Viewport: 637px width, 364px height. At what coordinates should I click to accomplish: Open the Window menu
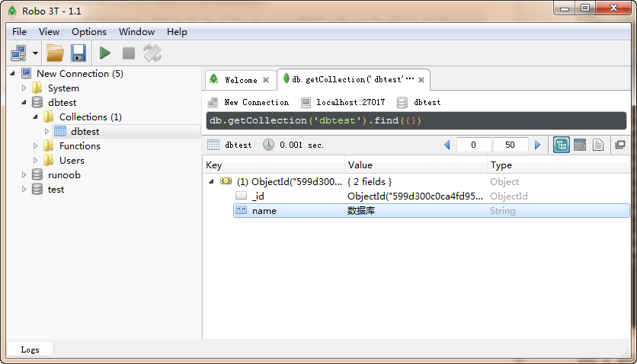136,32
